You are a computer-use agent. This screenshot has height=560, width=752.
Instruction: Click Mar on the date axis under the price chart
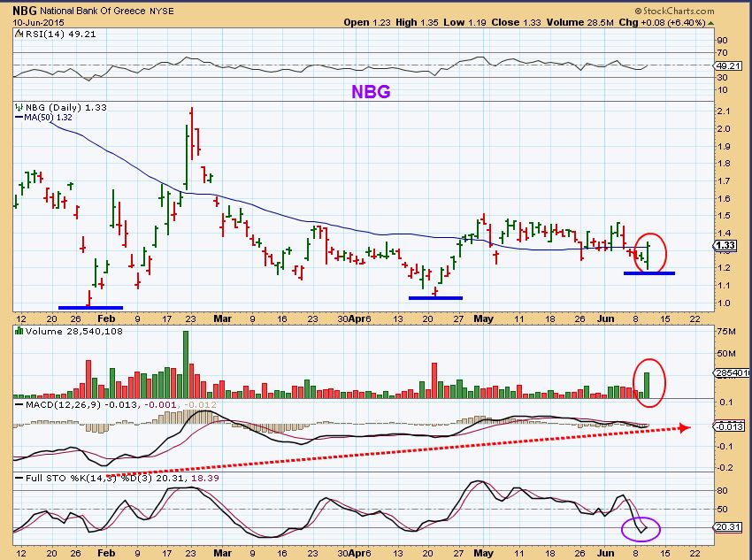pos(223,318)
